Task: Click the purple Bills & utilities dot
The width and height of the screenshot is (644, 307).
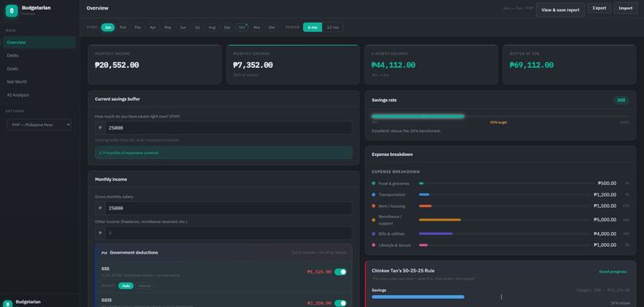Action: (x=373, y=233)
